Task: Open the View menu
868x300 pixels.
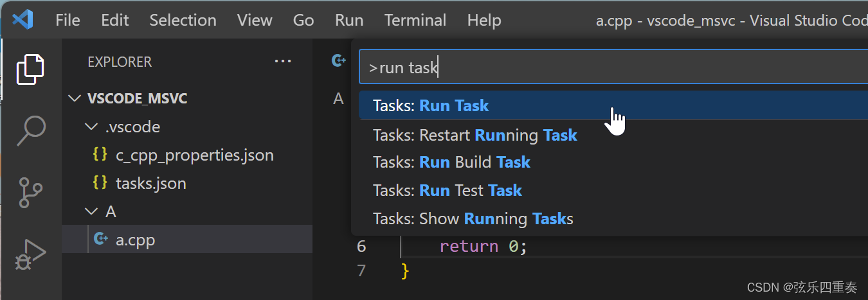Action: coord(255,20)
